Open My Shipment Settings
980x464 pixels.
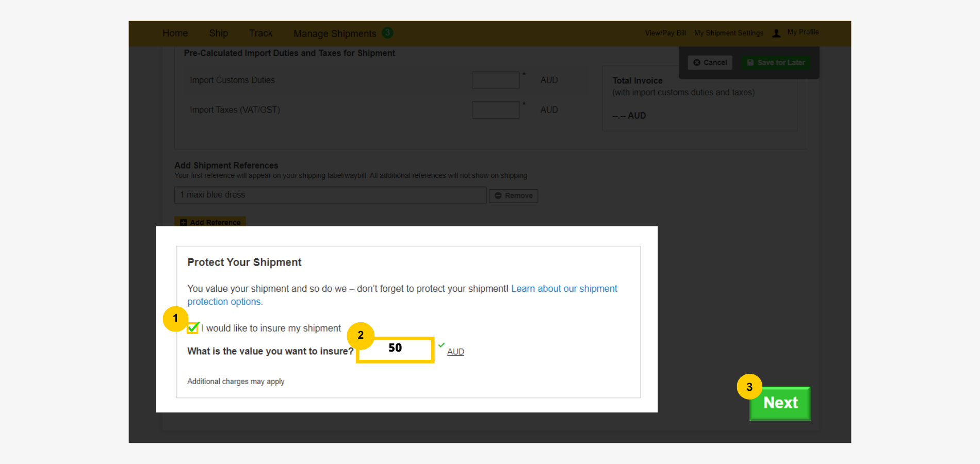pos(728,33)
